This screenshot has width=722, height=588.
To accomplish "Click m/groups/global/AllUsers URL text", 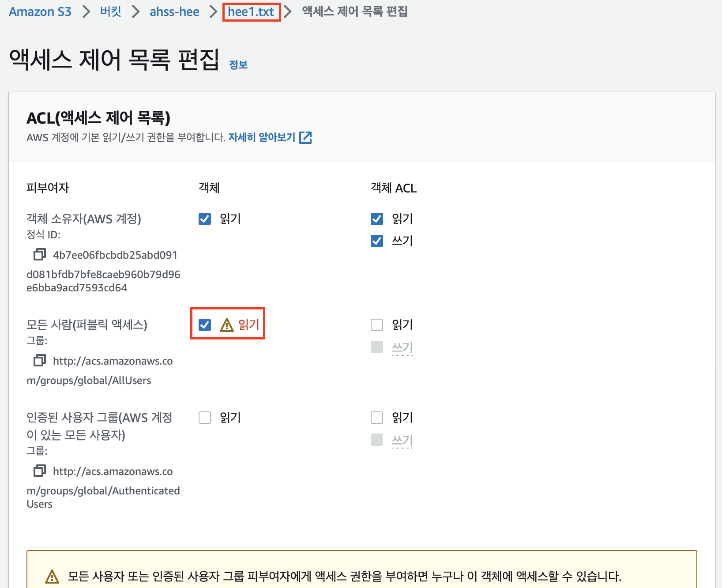I will point(89,381).
